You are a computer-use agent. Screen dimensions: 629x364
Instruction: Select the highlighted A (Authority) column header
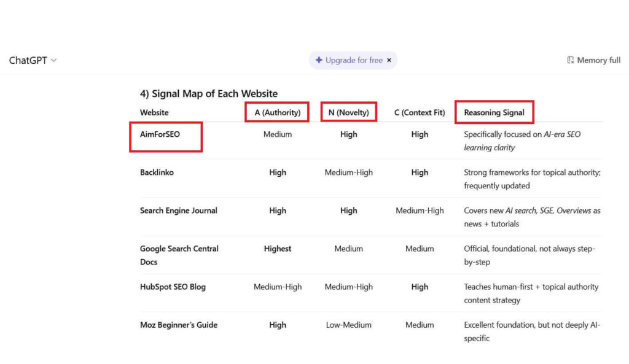point(277,112)
